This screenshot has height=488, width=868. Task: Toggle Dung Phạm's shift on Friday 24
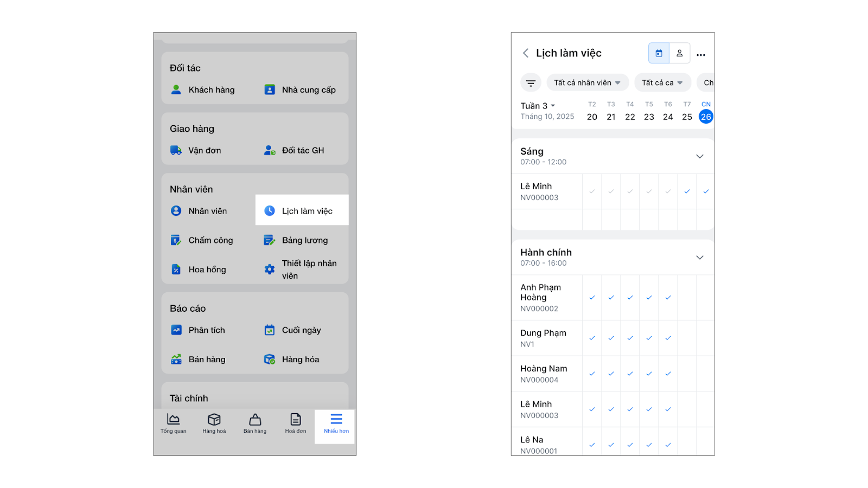click(x=668, y=338)
